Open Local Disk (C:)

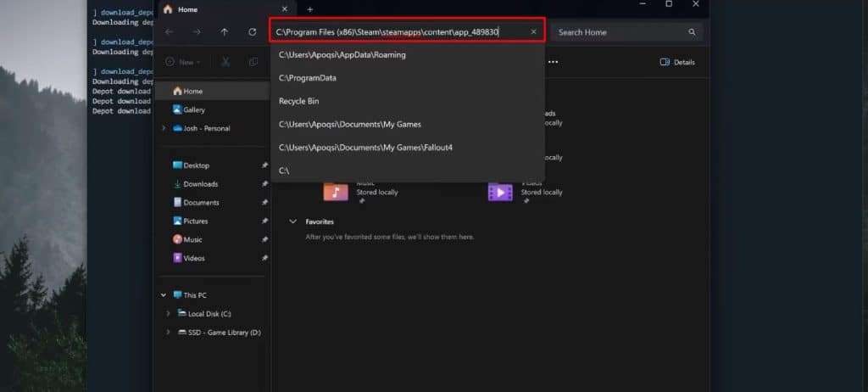(x=204, y=314)
